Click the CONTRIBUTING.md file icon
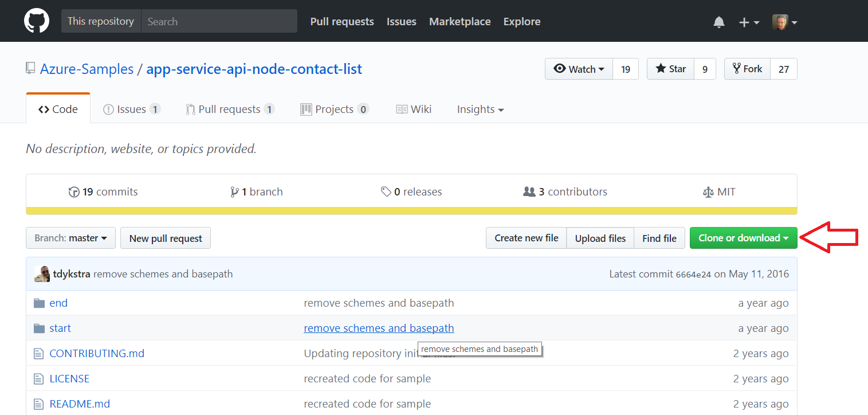Viewport: 868px width, 415px height. pyautogui.click(x=39, y=354)
